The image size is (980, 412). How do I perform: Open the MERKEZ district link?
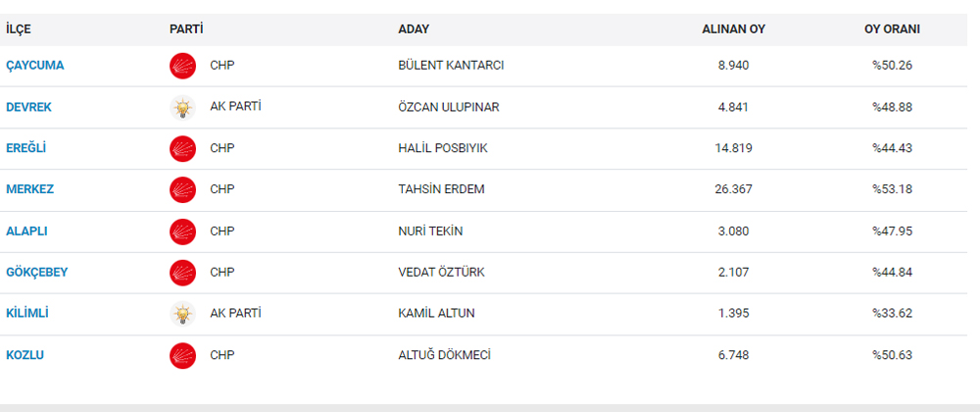(30, 189)
